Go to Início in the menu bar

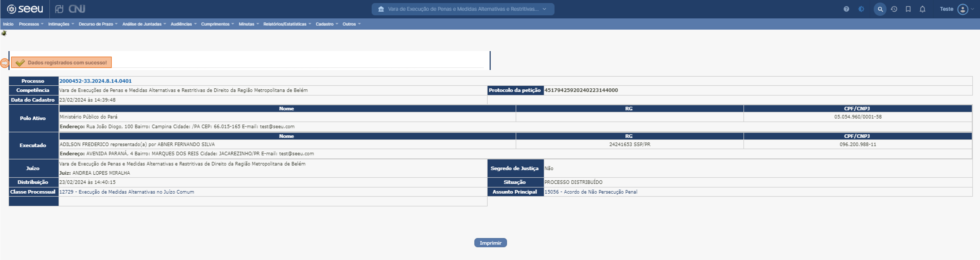[x=8, y=24]
